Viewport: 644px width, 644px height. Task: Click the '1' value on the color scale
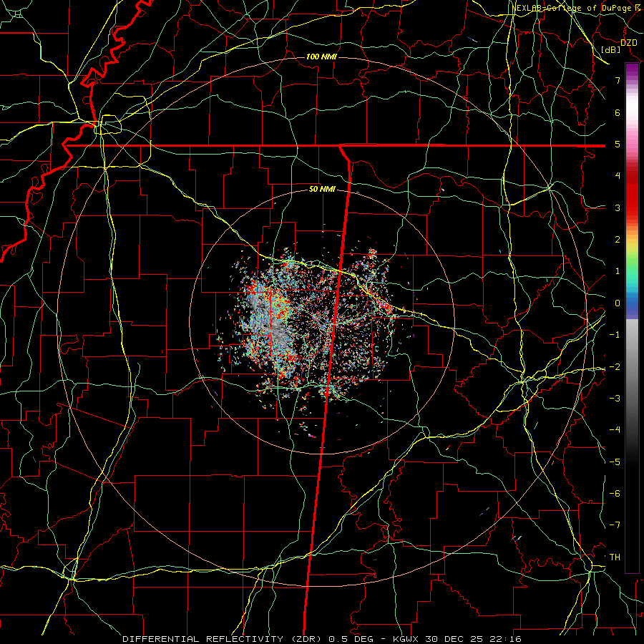click(618, 271)
